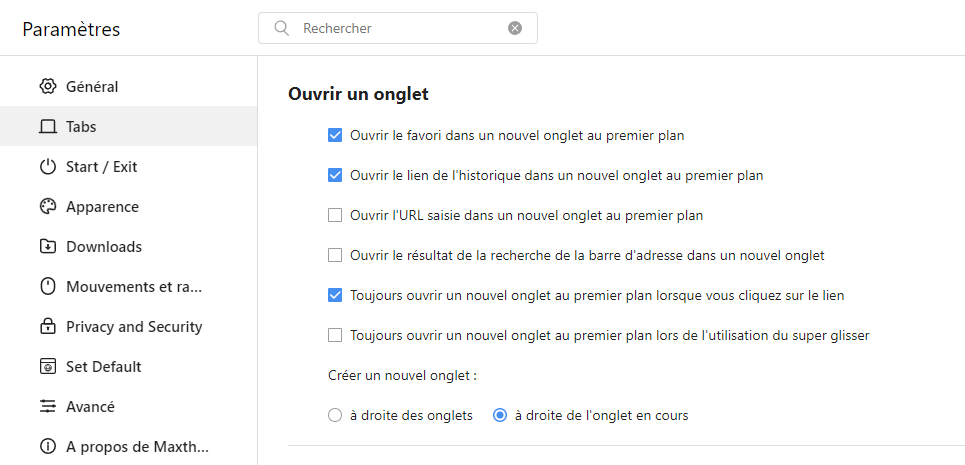Image resolution: width=965 pixels, height=465 pixels.
Task: Uncheck Ouvrir le favori dans un nouvel onglet
Action: [335, 135]
